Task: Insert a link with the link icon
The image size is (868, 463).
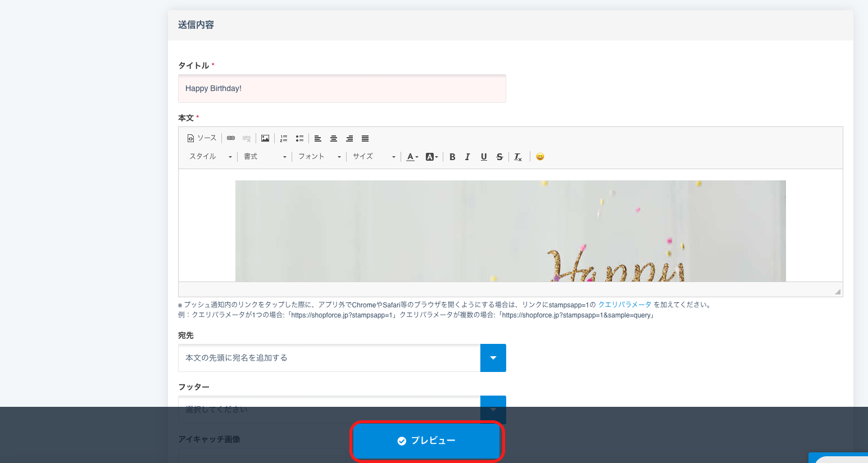Action: (x=231, y=138)
